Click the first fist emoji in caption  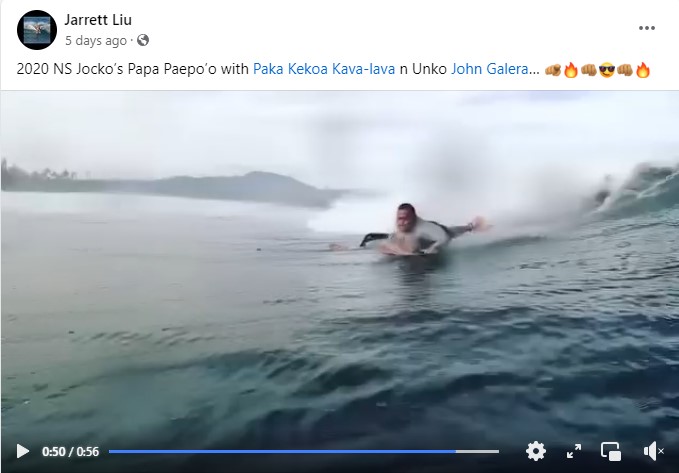pyautogui.click(x=553, y=69)
